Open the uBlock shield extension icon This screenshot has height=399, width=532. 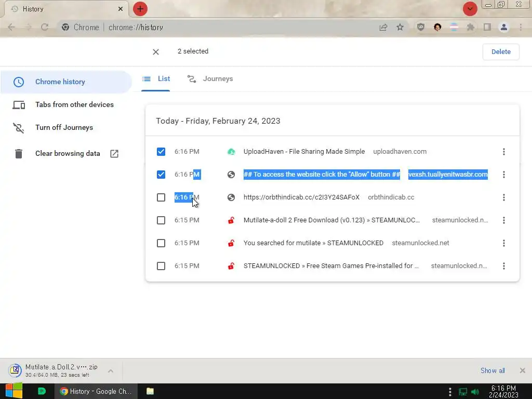click(421, 27)
